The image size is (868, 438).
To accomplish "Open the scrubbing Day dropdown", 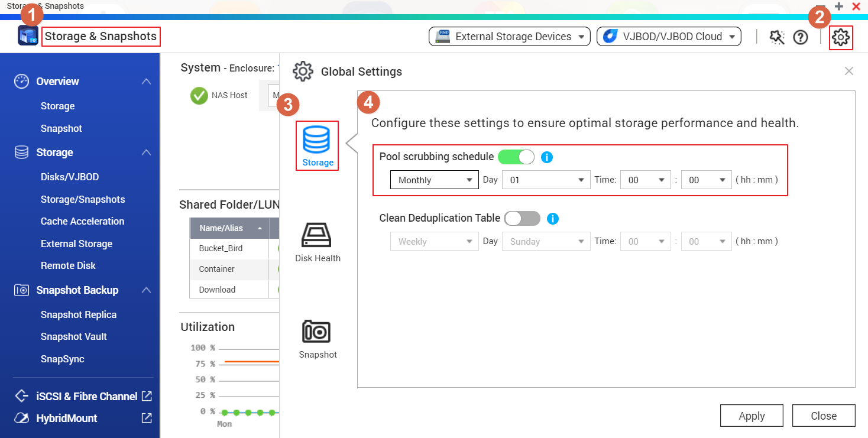I will click(x=545, y=179).
